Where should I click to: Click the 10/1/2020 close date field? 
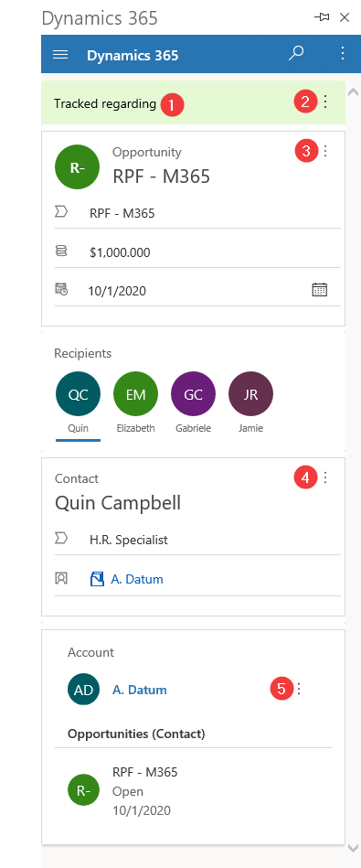pyautogui.click(x=198, y=290)
